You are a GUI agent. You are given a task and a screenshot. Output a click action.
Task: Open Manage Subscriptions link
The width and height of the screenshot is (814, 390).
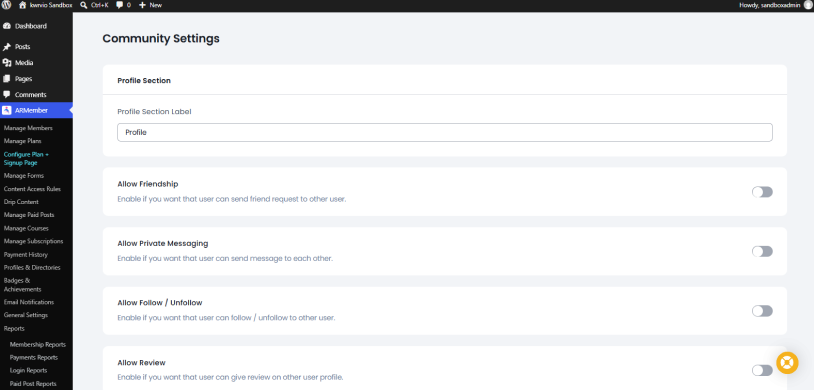[x=33, y=241]
